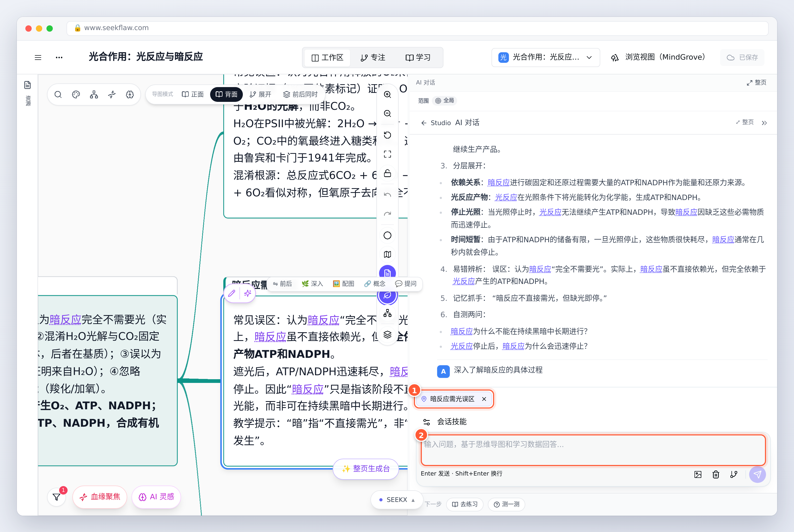794x532 pixels.
Task: Click the hierarchy layout icon in top toolbar
Action: point(94,94)
